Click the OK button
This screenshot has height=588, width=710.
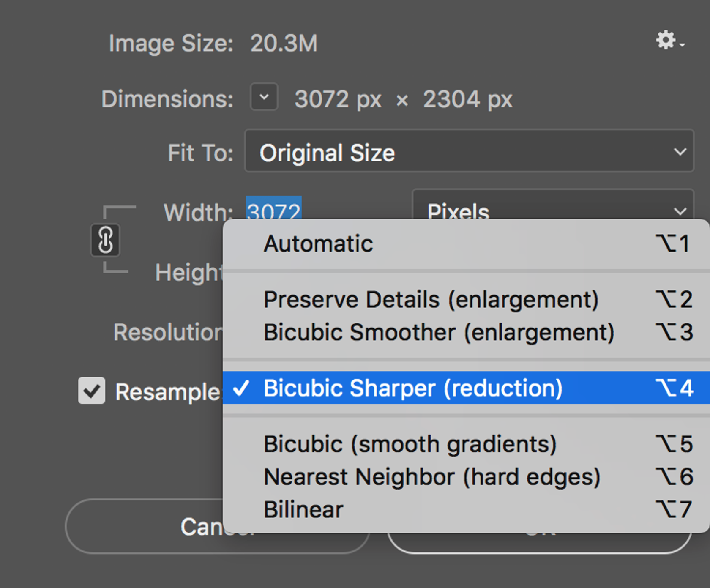(x=539, y=543)
